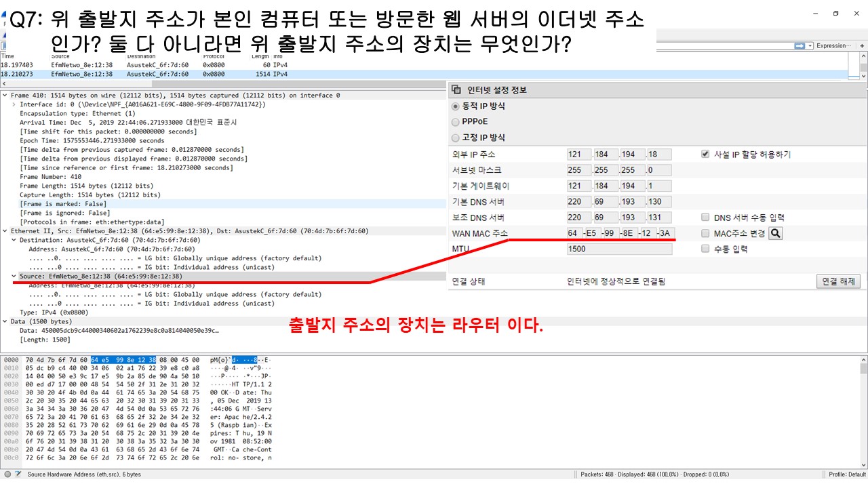Click the expert information circle in status bar
The image size is (868, 488).
point(6,474)
